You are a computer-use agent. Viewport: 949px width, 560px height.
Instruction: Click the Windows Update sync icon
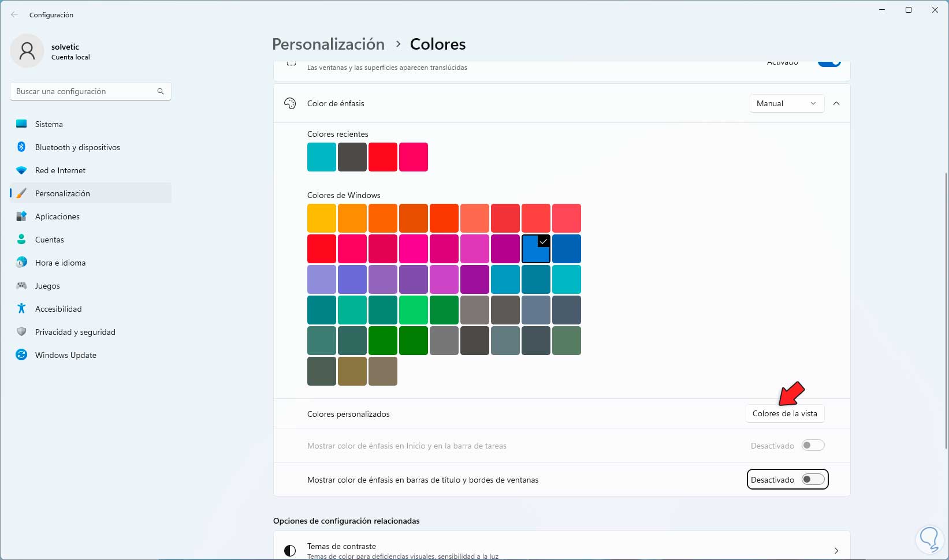point(21,355)
